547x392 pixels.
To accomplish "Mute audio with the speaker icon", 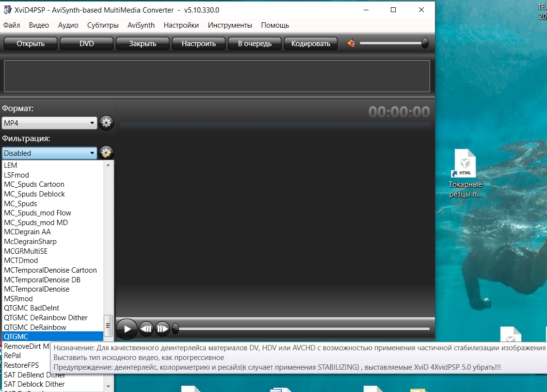I will point(352,44).
